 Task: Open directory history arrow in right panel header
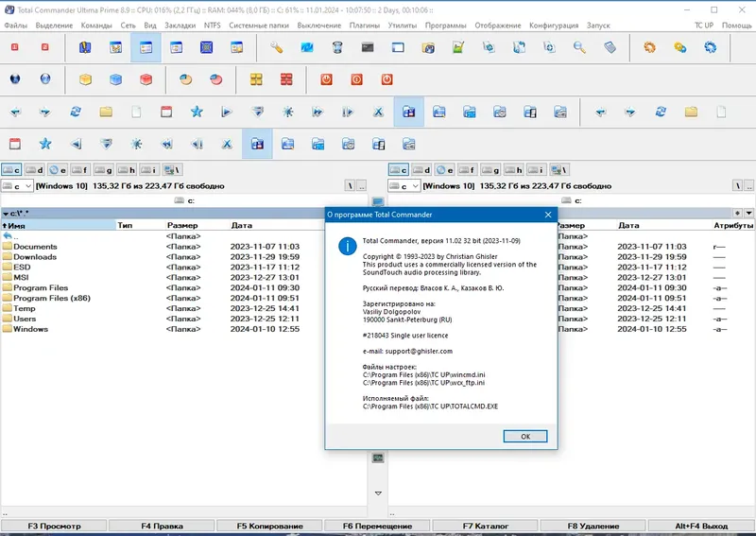point(748,213)
